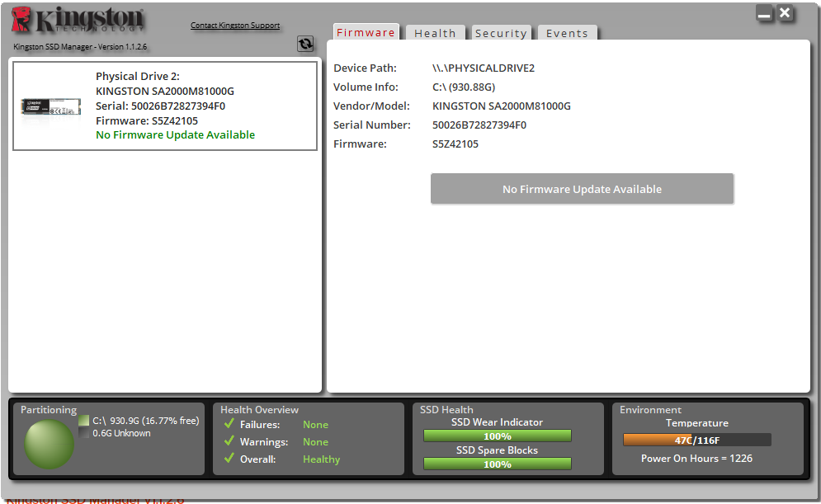This screenshot has height=504, width=821.
Task: Click the volume info C:\ (930.88G) value
Action: (464, 87)
